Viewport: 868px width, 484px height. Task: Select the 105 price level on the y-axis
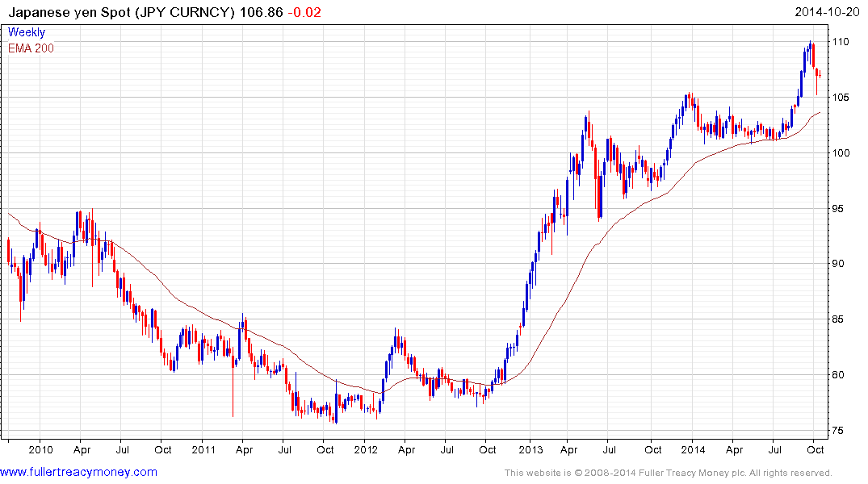(x=844, y=98)
